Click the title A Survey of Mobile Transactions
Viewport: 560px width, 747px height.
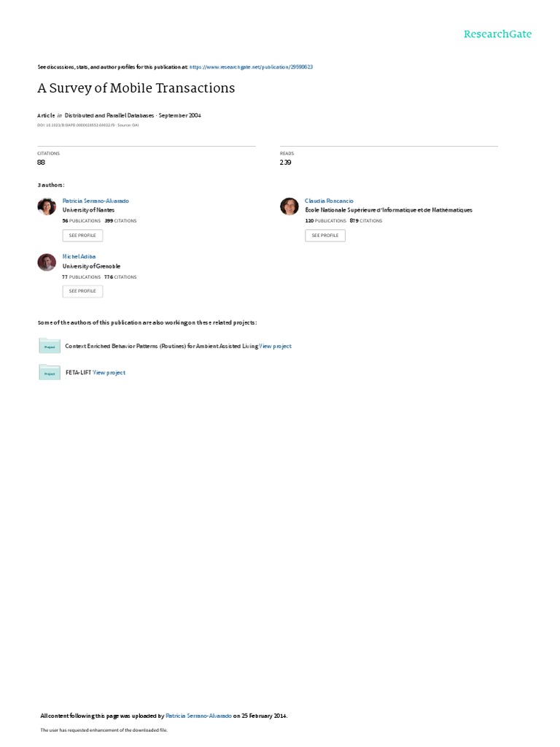pos(136,88)
